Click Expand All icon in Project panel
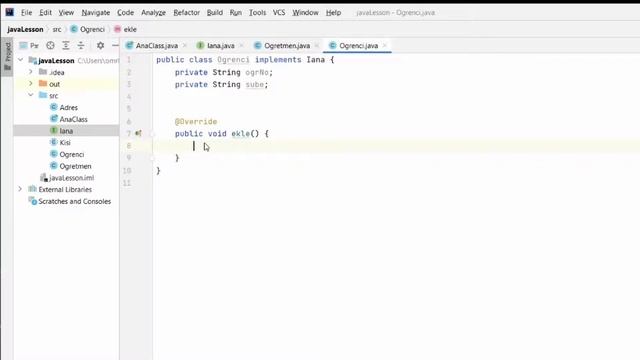Screen dimensions: 640x360 (x=66, y=46)
